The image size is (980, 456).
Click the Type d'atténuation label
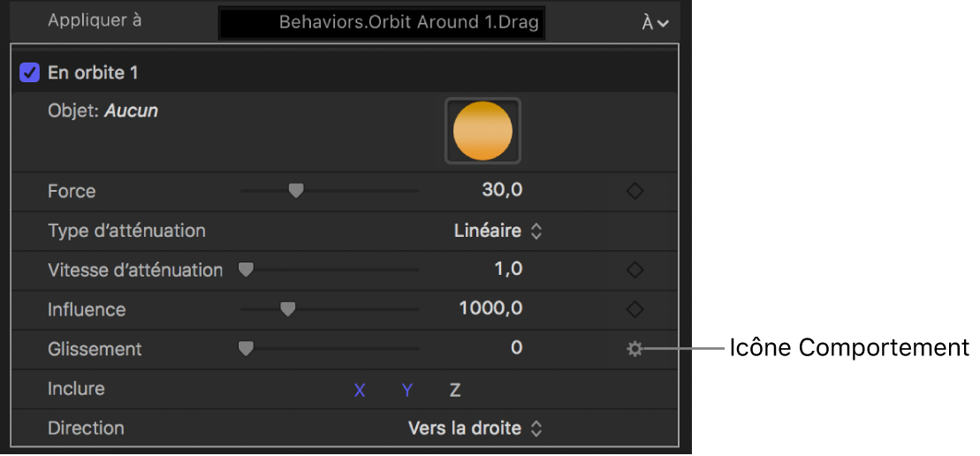point(126,232)
